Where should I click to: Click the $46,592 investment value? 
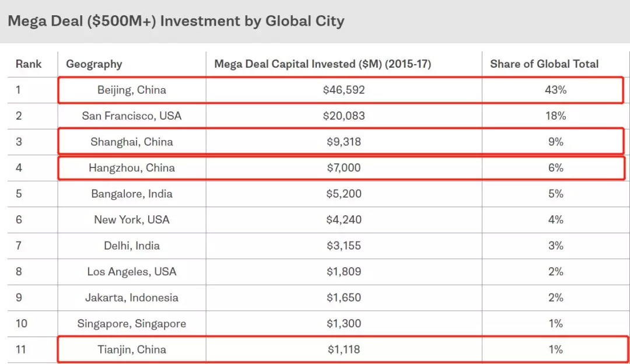[344, 90]
